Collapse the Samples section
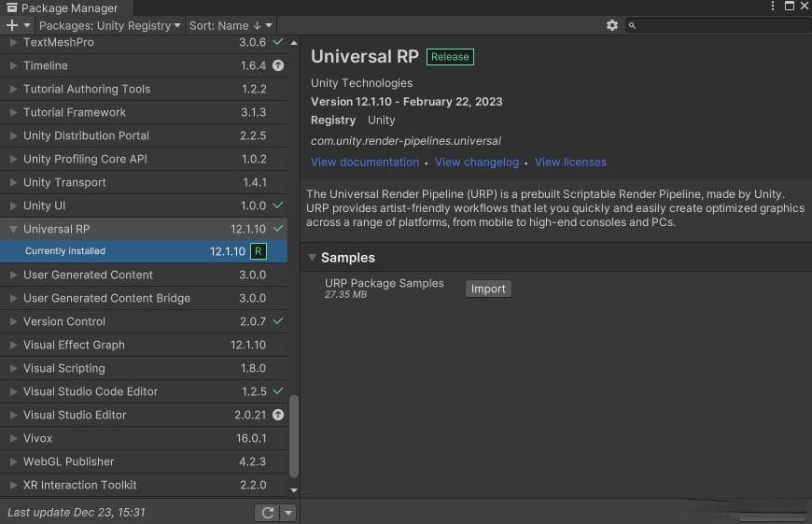The height and width of the screenshot is (524, 812). click(x=312, y=257)
